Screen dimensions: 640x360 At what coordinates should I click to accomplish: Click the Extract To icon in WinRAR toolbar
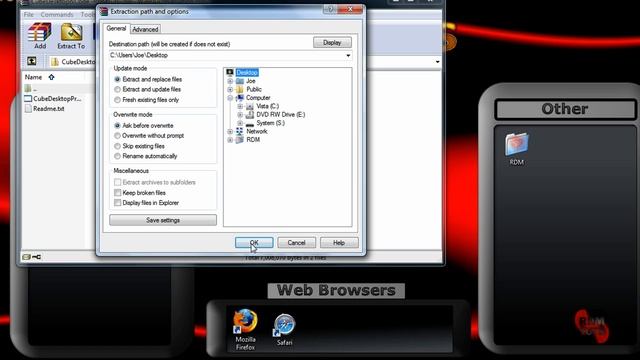tap(71, 36)
